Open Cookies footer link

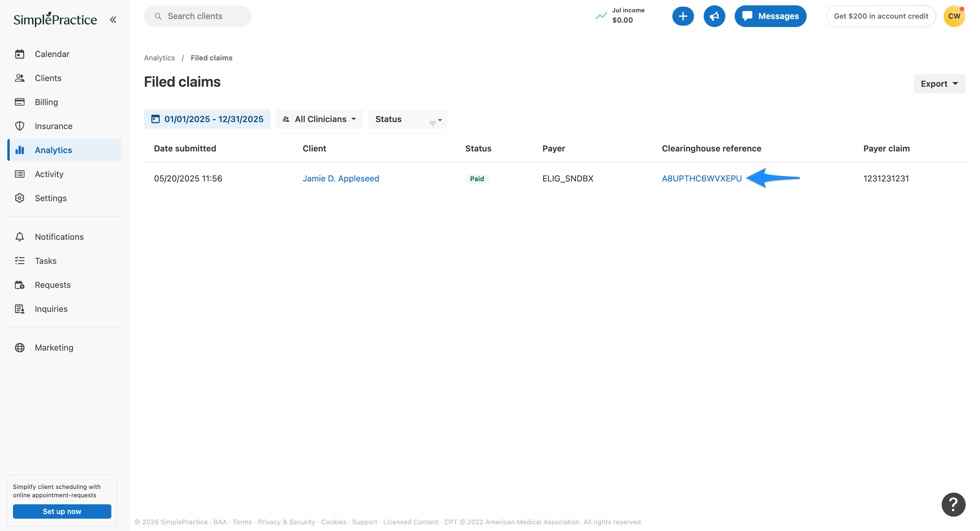pyautogui.click(x=334, y=522)
